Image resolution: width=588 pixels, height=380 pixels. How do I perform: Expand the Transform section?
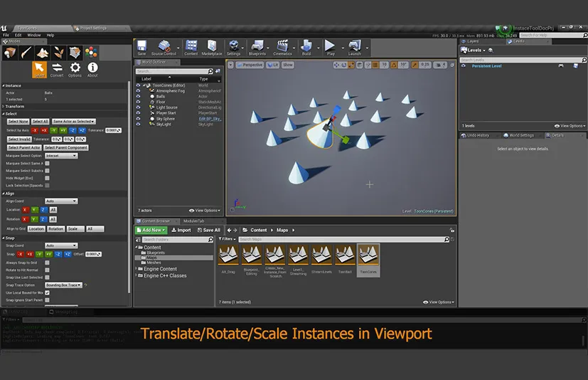pyautogui.click(x=4, y=107)
